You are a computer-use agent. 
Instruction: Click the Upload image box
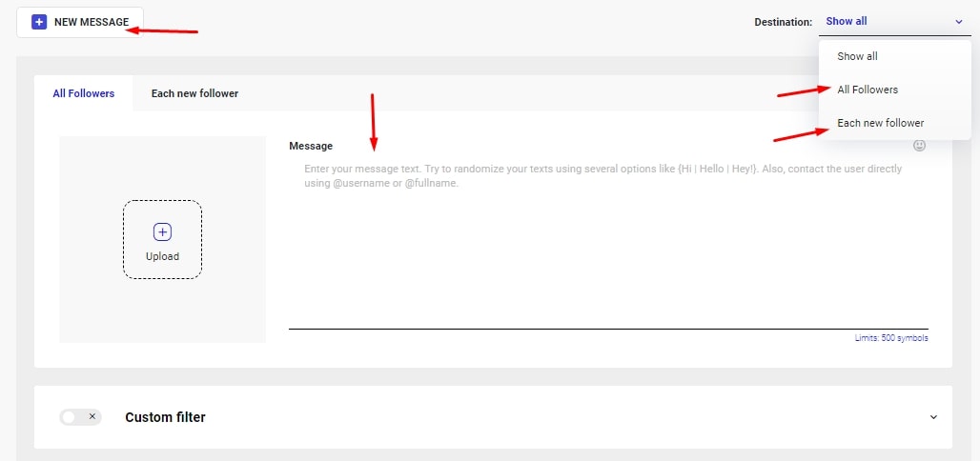[x=162, y=239]
